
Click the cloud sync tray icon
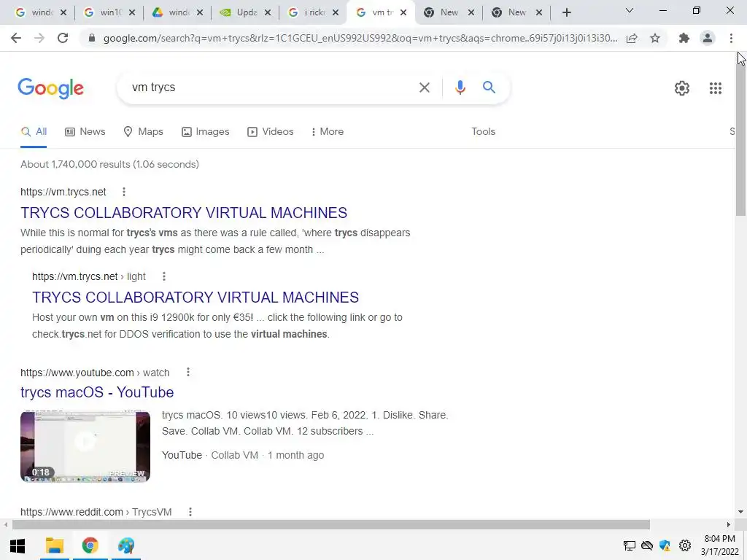647,545
